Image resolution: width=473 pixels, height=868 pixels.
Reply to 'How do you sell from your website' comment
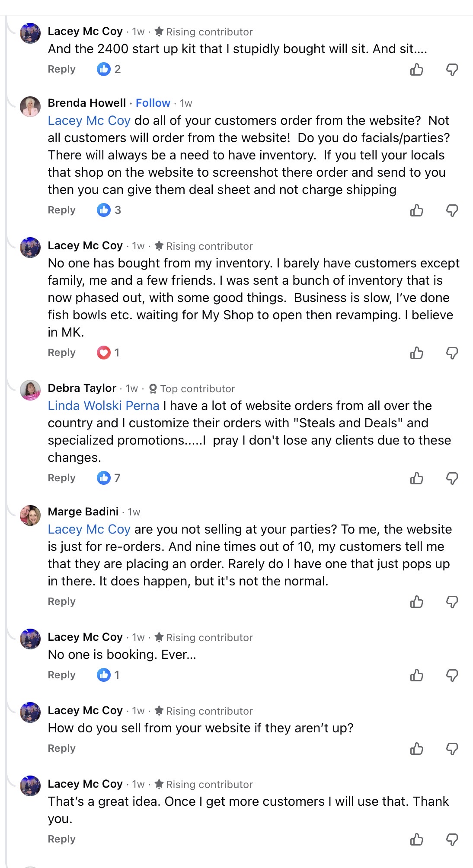tap(61, 748)
